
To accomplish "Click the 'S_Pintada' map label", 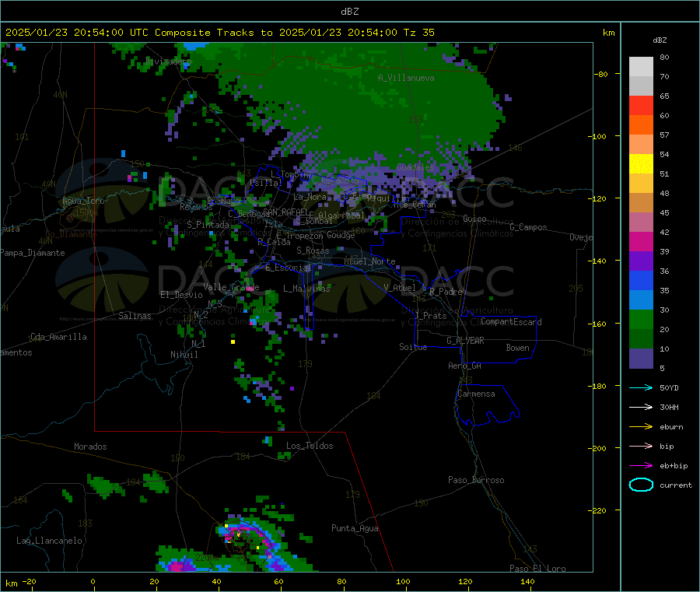I will (208, 225).
